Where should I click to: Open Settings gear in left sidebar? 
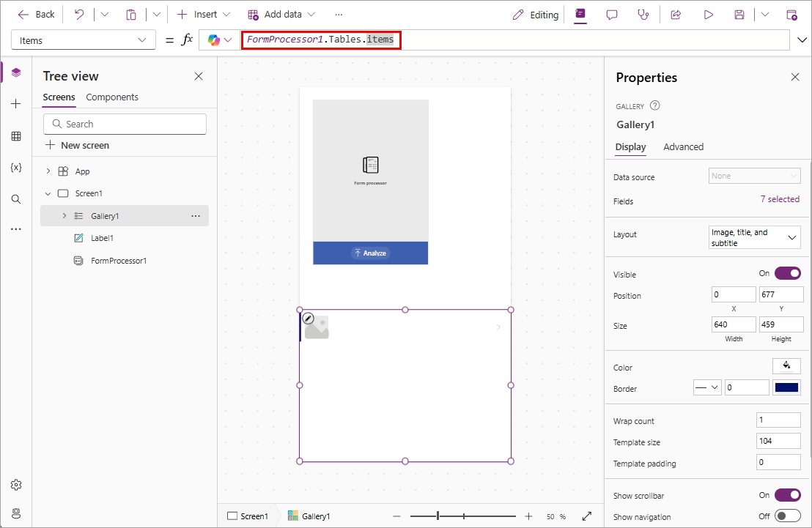coord(16,485)
